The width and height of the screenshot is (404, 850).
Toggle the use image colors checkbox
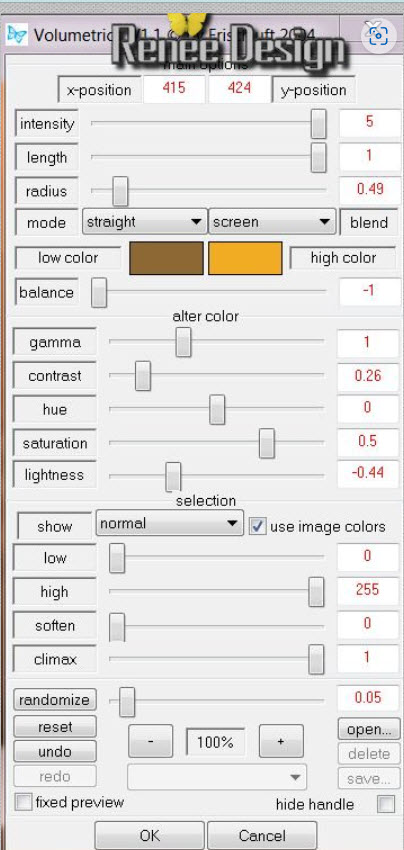258,526
